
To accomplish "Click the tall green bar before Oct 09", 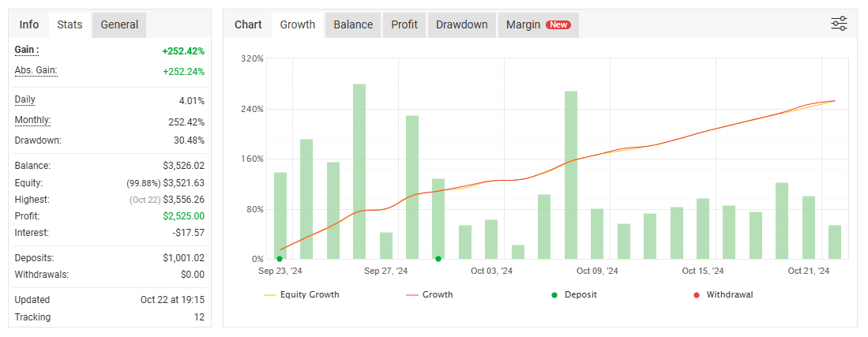I will coord(571,175).
